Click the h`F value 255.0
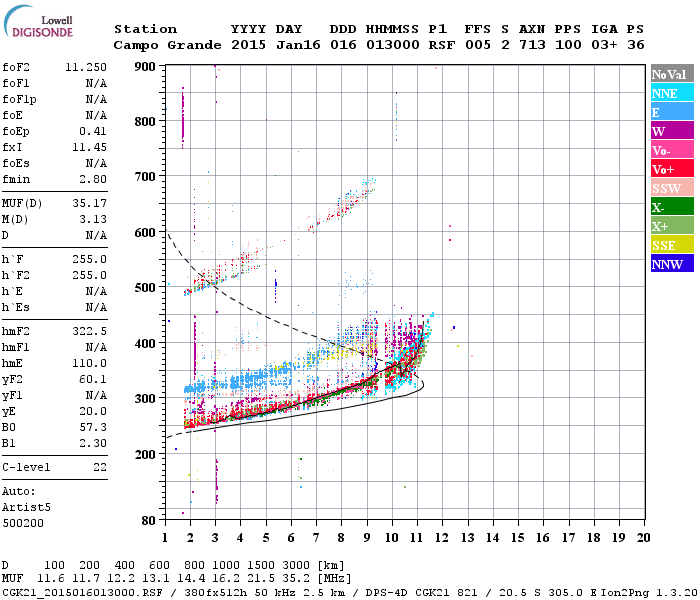 (89, 259)
